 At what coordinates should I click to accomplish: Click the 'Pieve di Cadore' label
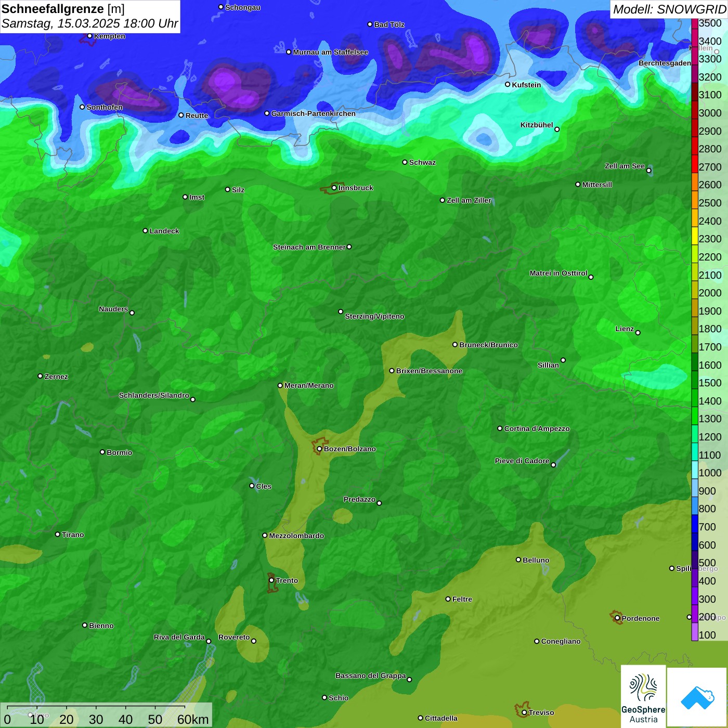(522, 461)
